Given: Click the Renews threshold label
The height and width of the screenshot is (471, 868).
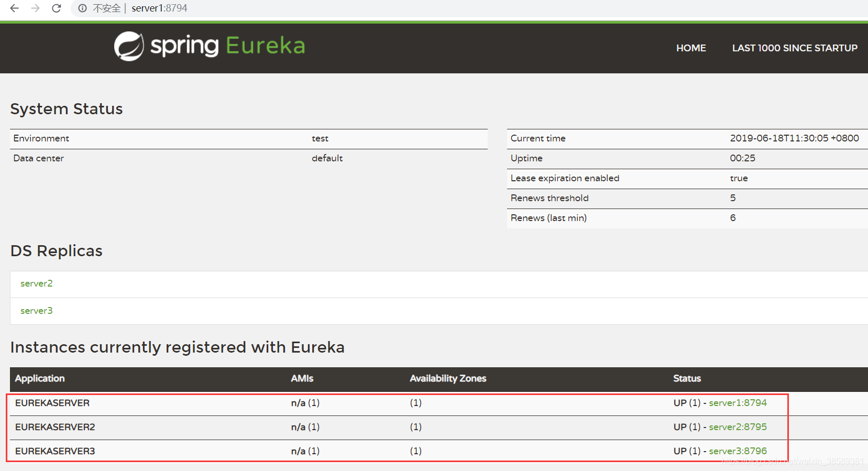Looking at the screenshot, I should coord(550,198).
